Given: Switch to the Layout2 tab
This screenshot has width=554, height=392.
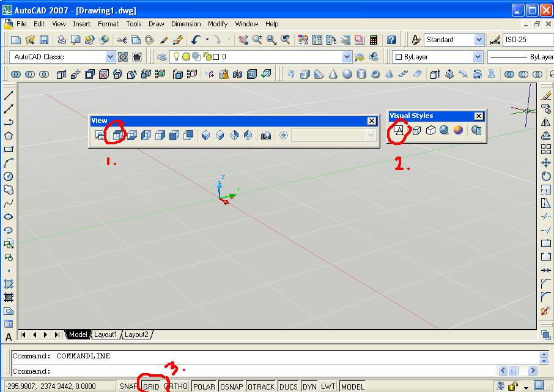Looking at the screenshot, I should (x=136, y=335).
